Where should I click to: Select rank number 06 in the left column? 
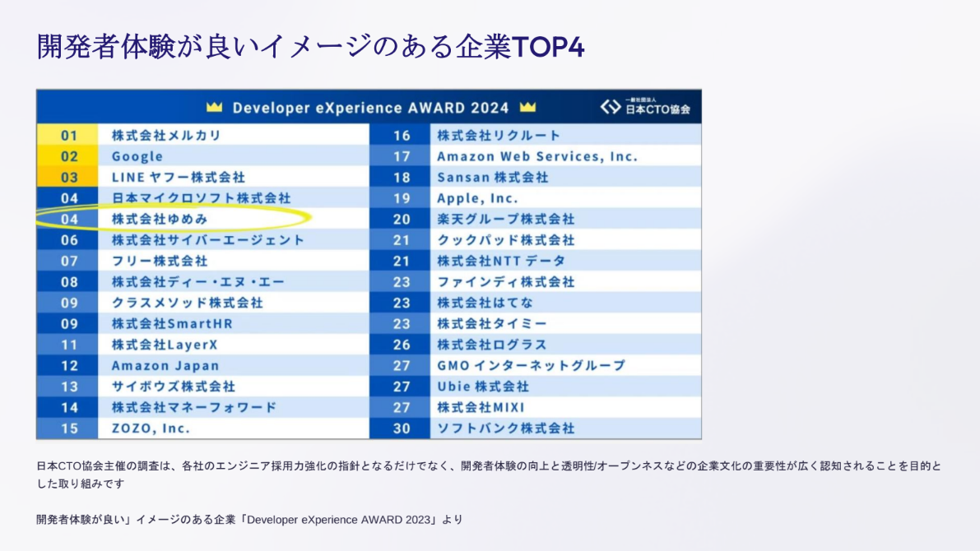click(69, 240)
